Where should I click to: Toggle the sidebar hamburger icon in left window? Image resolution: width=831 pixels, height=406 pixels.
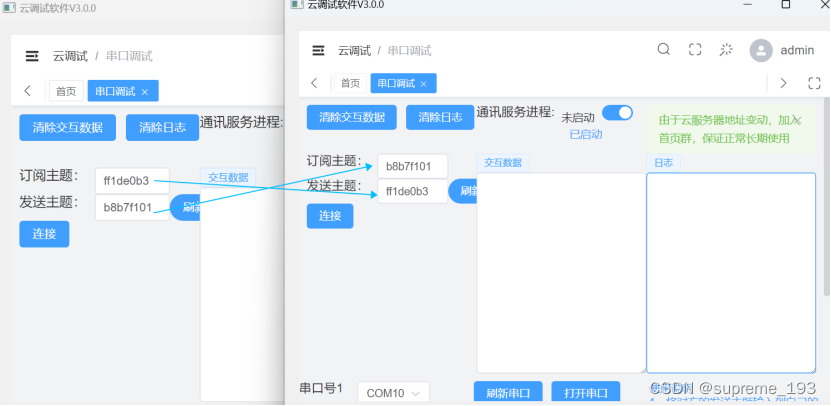[32, 56]
